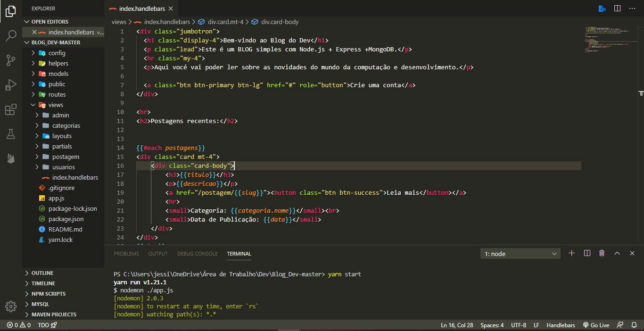Screen dimensions: 644x331
Task: Start the Go Live server
Action: [596, 325]
